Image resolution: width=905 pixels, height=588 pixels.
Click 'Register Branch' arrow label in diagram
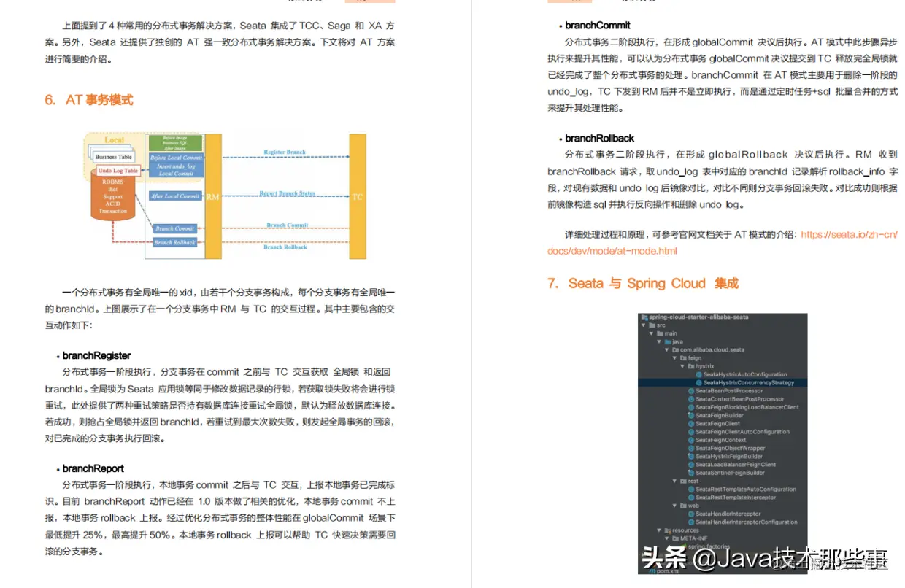tap(285, 152)
